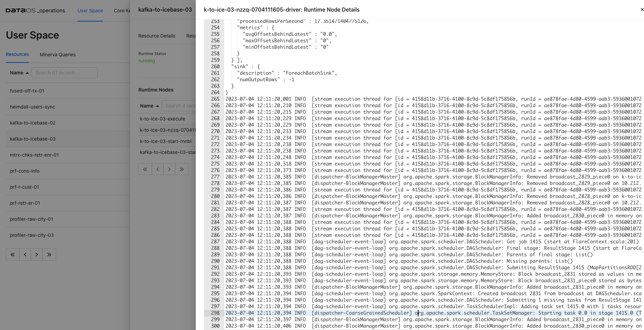
Task: Select kafka-to-icebase-03 resource row
Action: pos(68,139)
